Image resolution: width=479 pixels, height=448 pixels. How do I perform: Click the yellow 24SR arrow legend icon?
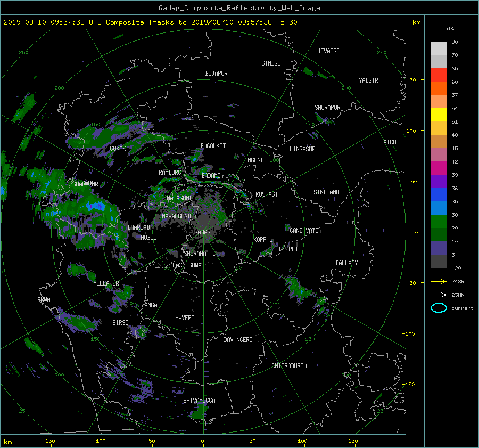pyautogui.click(x=439, y=282)
